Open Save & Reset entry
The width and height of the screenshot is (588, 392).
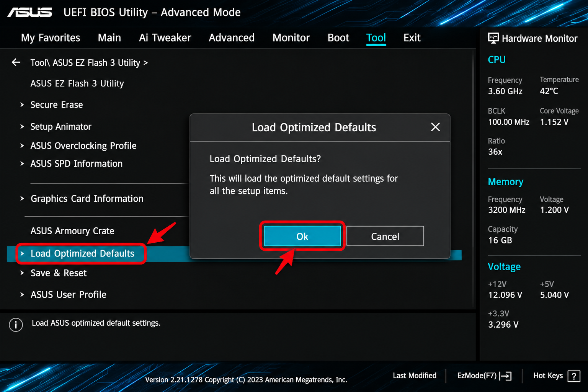[x=59, y=273]
